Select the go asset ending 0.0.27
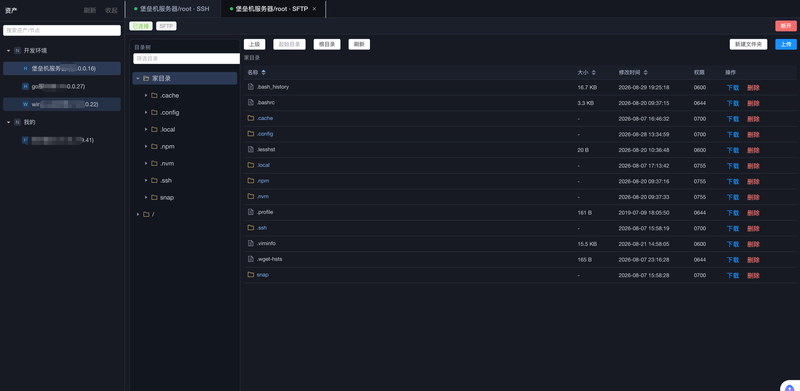Viewport: 800px width, 391px height. (62, 86)
